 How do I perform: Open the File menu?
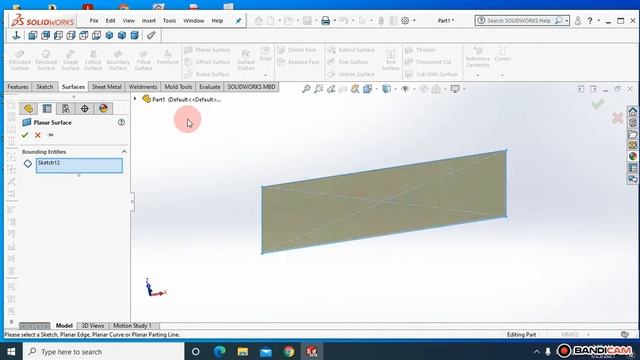(94, 21)
